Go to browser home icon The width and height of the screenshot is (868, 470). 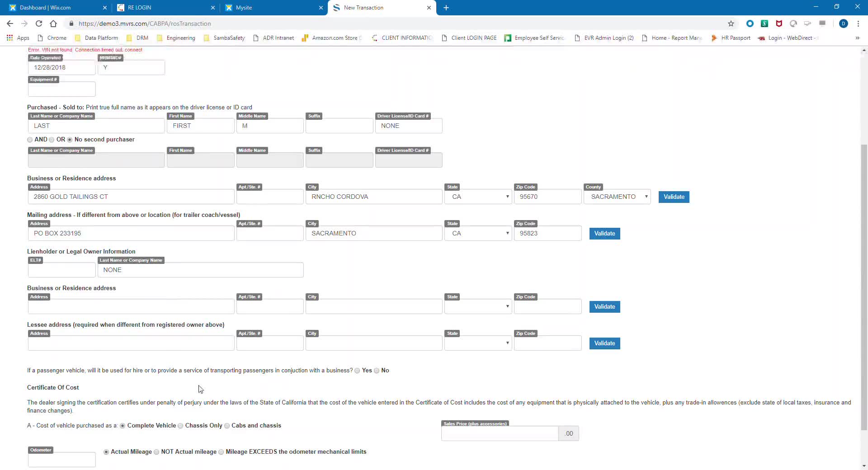click(53, 23)
